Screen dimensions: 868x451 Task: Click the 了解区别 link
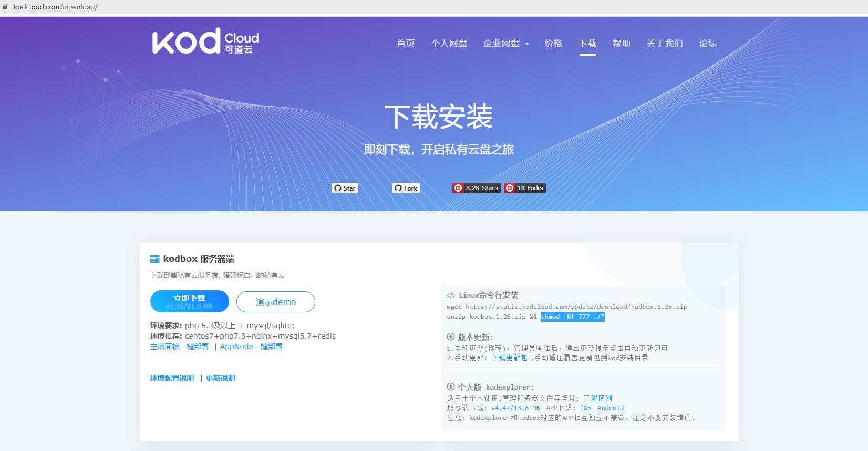(x=598, y=398)
